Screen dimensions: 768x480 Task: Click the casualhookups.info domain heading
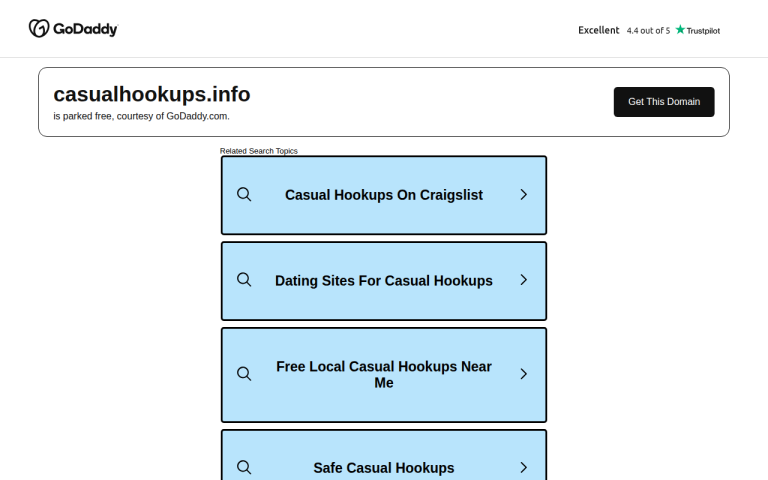(x=152, y=95)
